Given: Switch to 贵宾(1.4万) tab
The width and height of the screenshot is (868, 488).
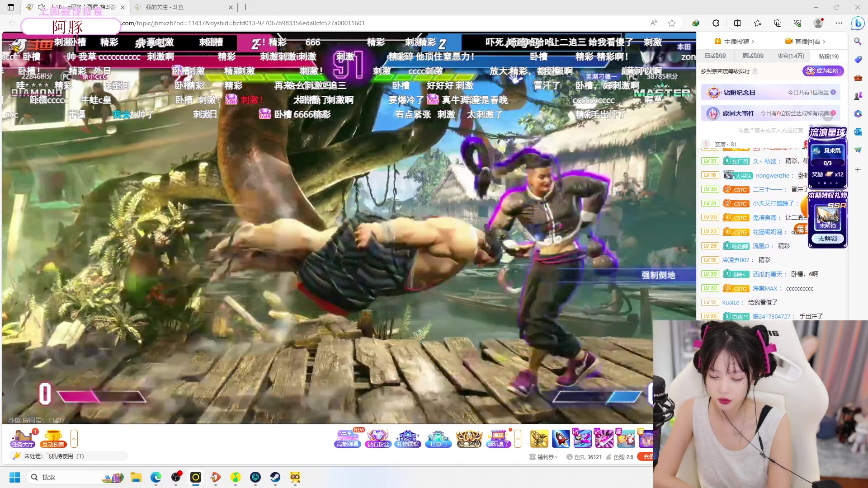Looking at the screenshot, I should [x=791, y=56].
